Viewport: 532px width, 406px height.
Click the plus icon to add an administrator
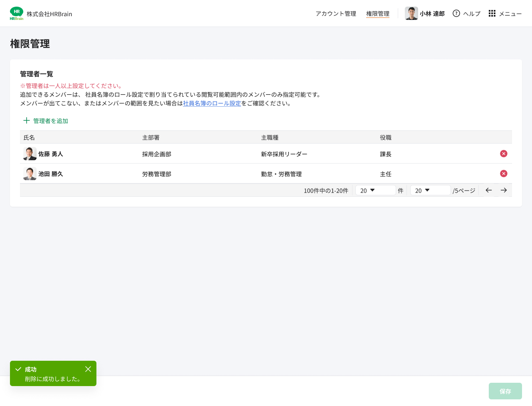click(26, 121)
